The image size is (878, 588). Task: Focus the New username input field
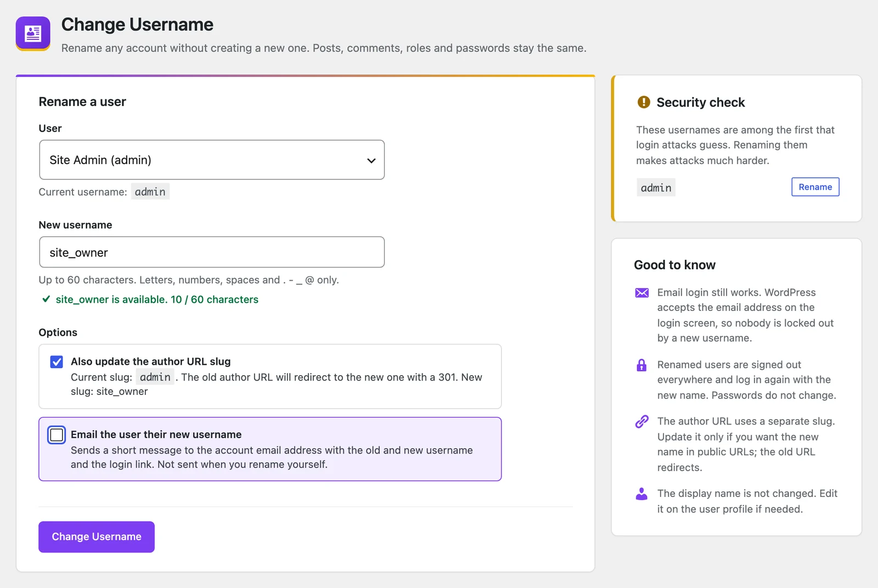212,252
